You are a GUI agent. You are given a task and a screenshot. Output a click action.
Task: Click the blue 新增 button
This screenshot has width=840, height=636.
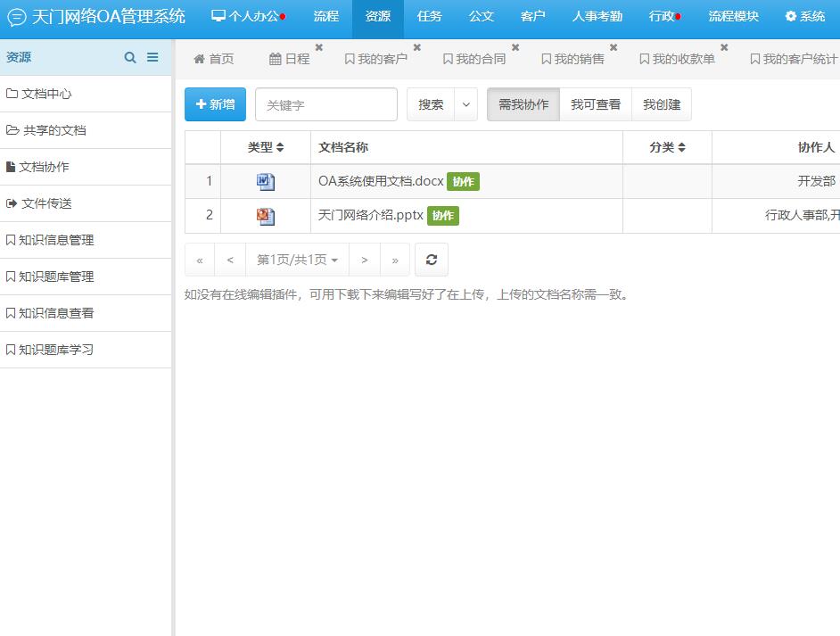click(215, 104)
